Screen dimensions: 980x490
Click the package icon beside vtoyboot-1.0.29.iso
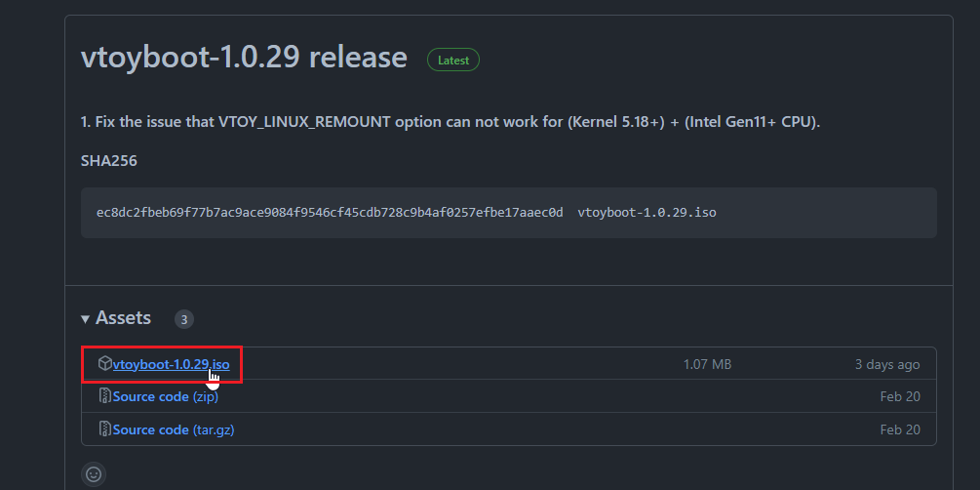click(104, 364)
